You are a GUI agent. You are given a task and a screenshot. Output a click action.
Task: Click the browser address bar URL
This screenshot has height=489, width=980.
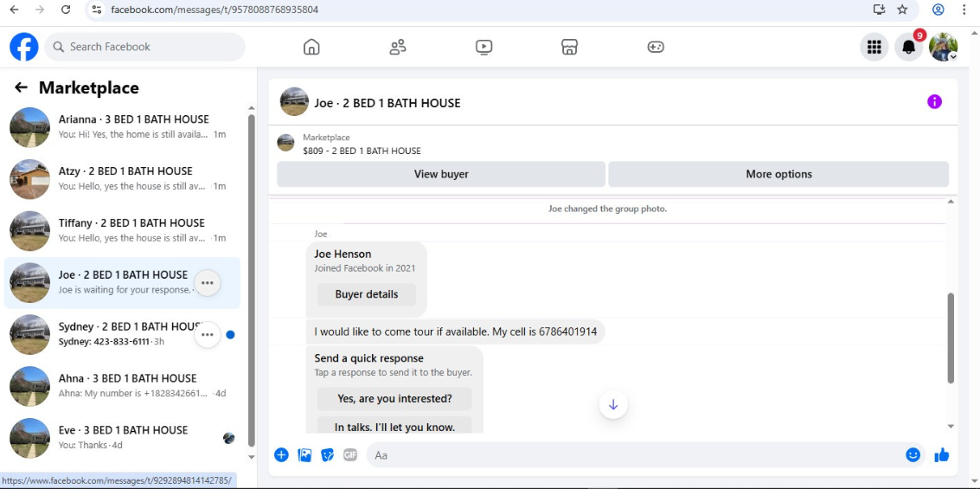(x=215, y=10)
